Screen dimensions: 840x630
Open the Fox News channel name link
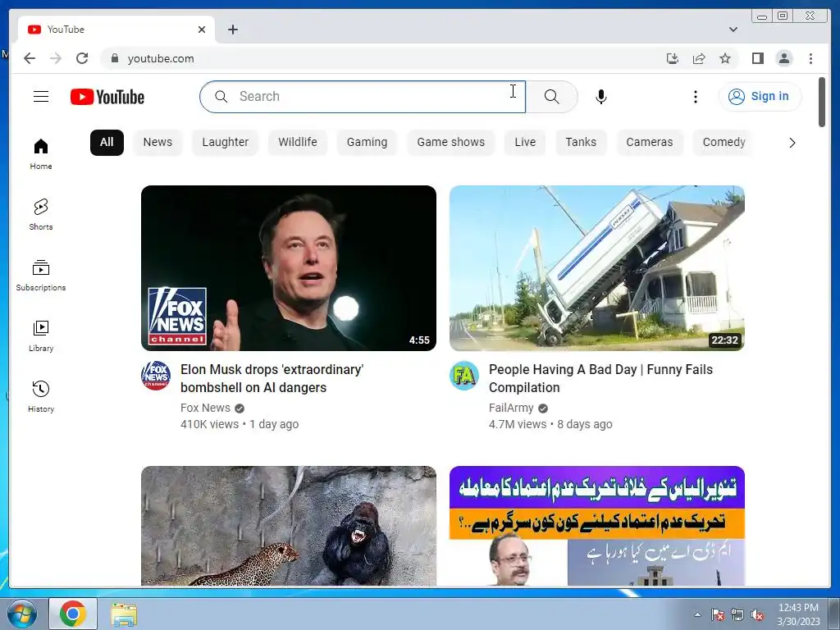pyautogui.click(x=205, y=409)
